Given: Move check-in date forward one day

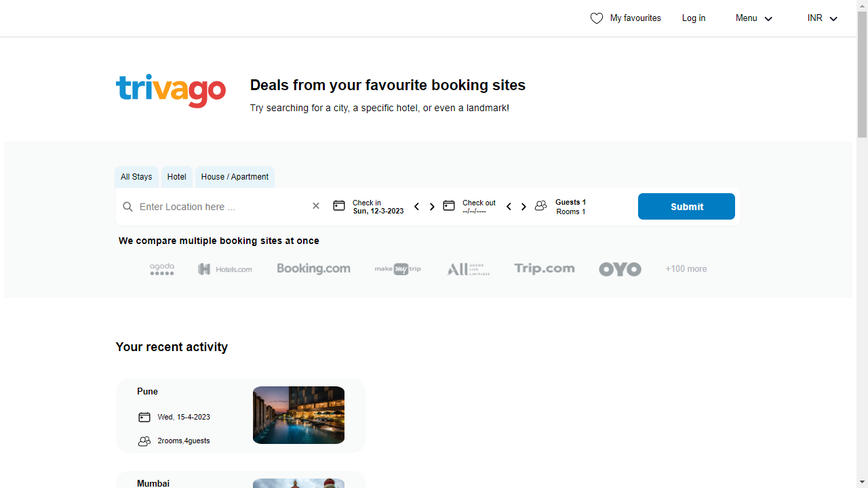Looking at the screenshot, I should click(x=432, y=207).
